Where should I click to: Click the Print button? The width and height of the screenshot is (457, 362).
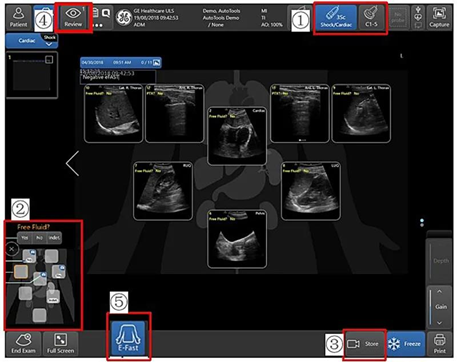[x=439, y=344]
